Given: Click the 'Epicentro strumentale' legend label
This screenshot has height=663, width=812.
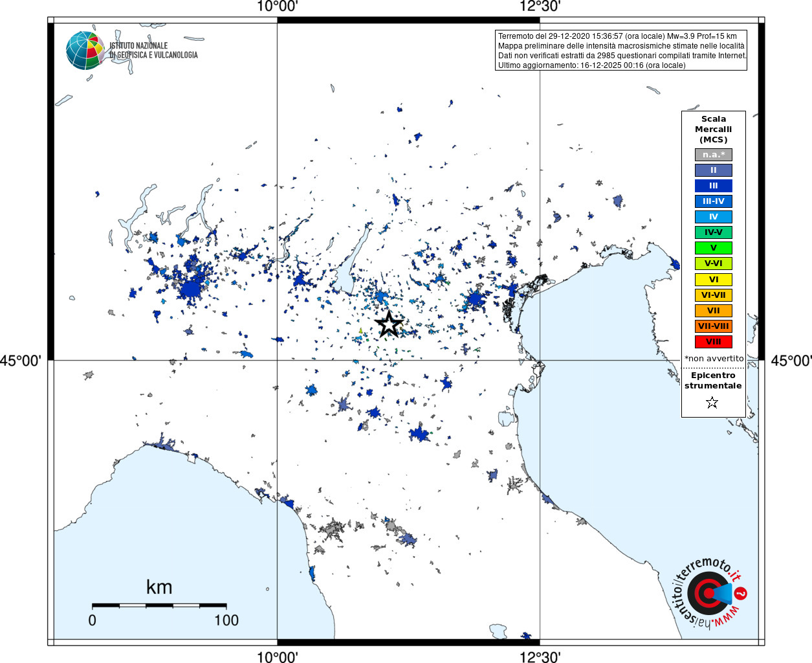Looking at the screenshot, I should click(713, 381).
